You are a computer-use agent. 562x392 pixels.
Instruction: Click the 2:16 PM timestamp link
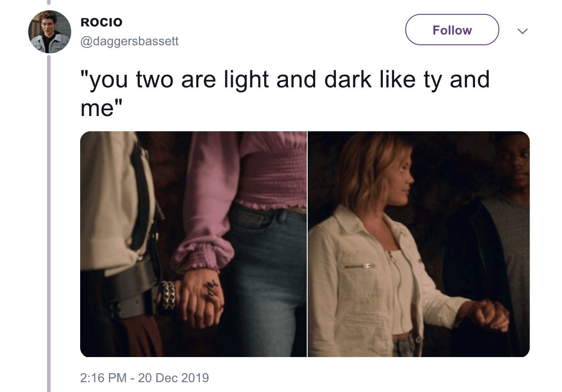click(104, 377)
